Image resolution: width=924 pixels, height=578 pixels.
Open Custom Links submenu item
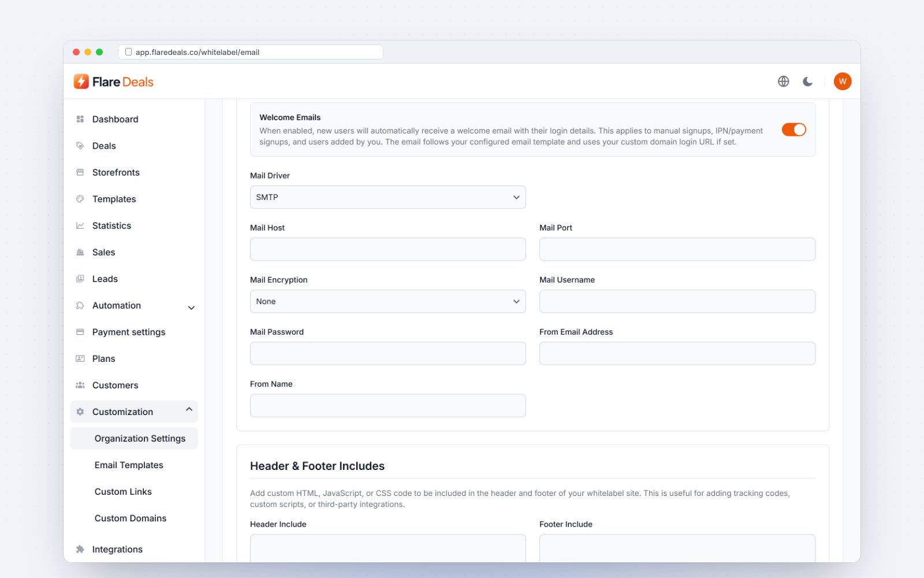click(123, 491)
